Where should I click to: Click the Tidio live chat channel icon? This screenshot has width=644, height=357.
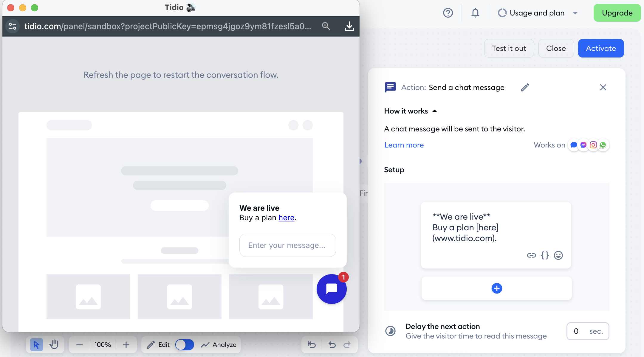(x=574, y=145)
